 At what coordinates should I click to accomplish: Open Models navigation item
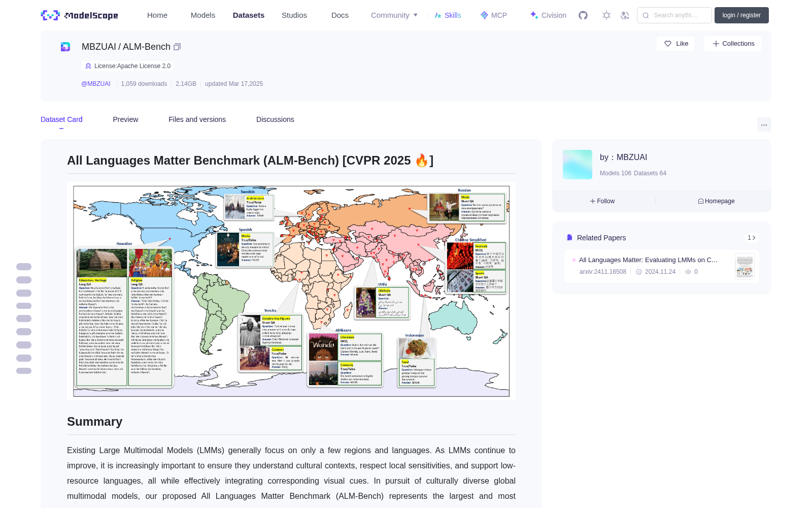pos(203,15)
